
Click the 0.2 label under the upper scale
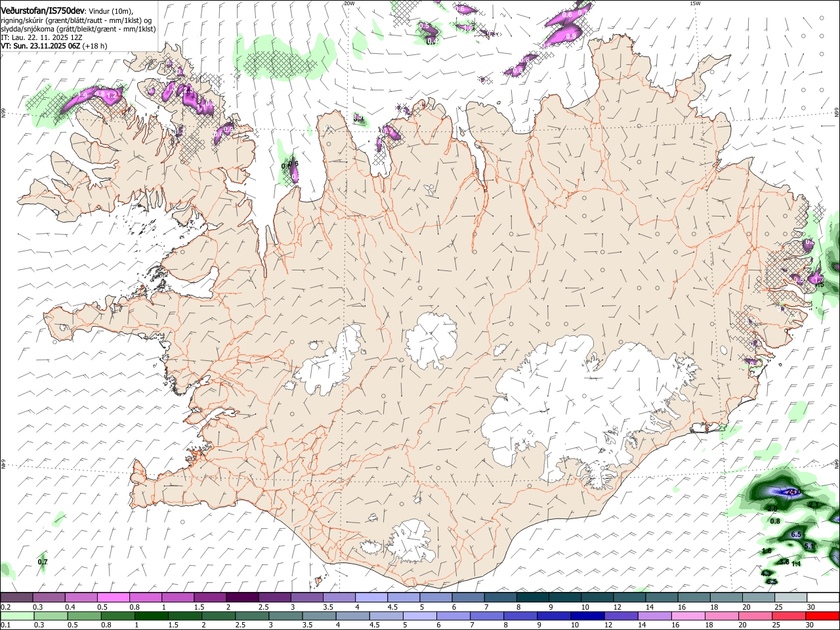tap(5, 607)
